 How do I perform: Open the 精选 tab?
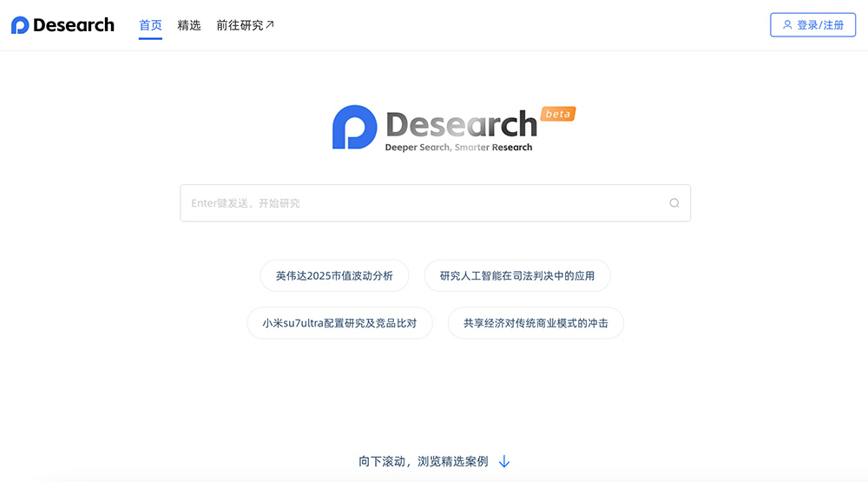coord(189,25)
